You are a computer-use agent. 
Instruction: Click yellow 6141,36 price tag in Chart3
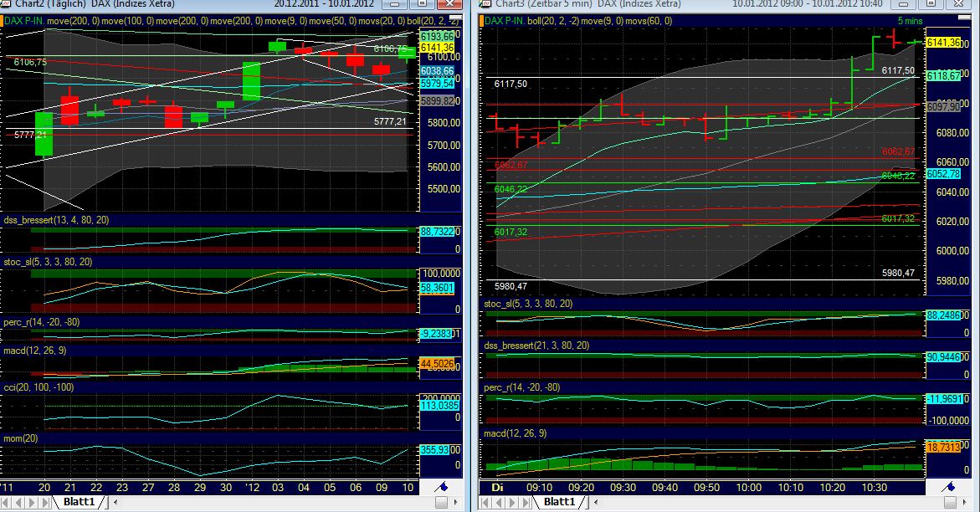click(943, 43)
